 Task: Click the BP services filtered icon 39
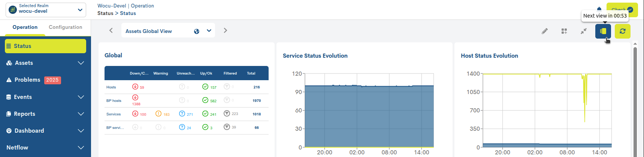point(227,127)
